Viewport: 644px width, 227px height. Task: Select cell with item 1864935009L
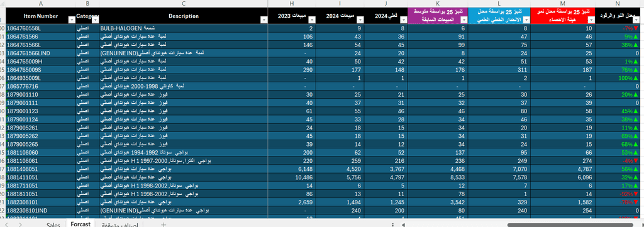(x=40, y=77)
